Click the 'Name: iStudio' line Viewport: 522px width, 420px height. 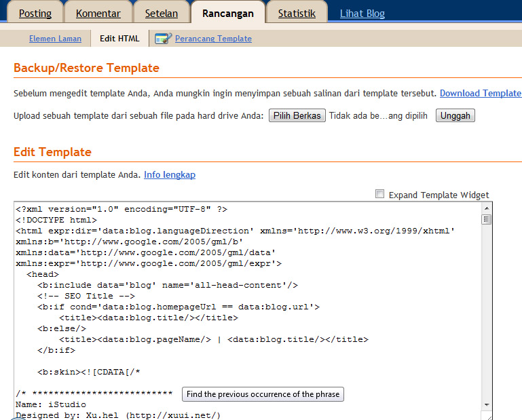51,404
